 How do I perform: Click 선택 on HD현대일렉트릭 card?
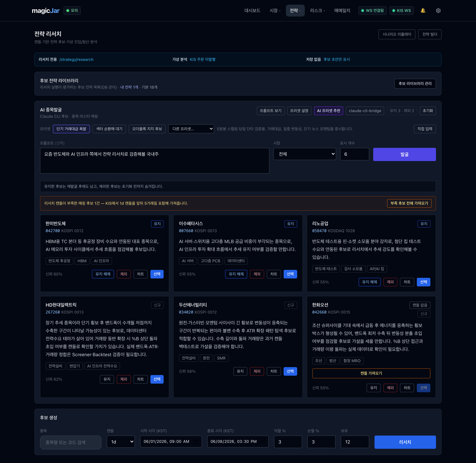tap(157, 379)
